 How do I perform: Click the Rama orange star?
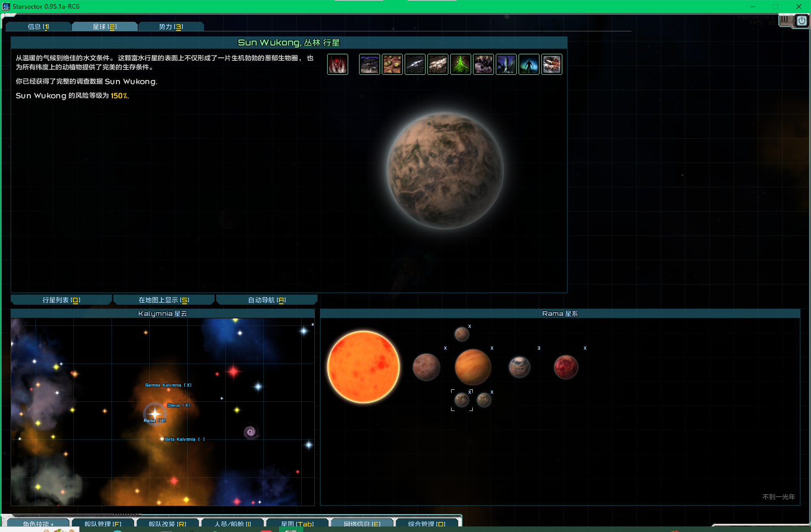click(363, 367)
